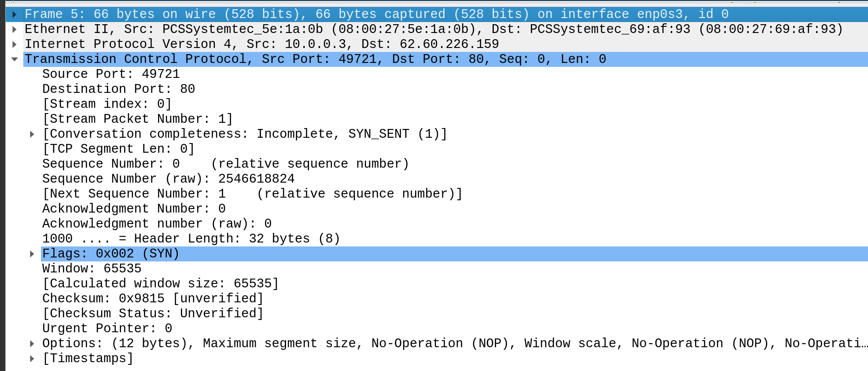Expand the Conversation completeness arrow
Viewport: 868px width, 371px height.
tap(32, 134)
